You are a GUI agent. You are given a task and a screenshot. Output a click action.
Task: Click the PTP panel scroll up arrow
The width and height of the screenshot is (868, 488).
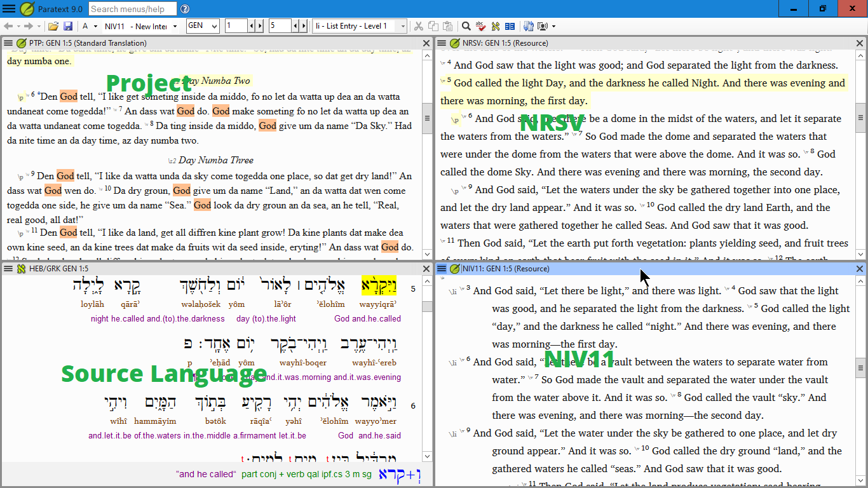tap(427, 55)
